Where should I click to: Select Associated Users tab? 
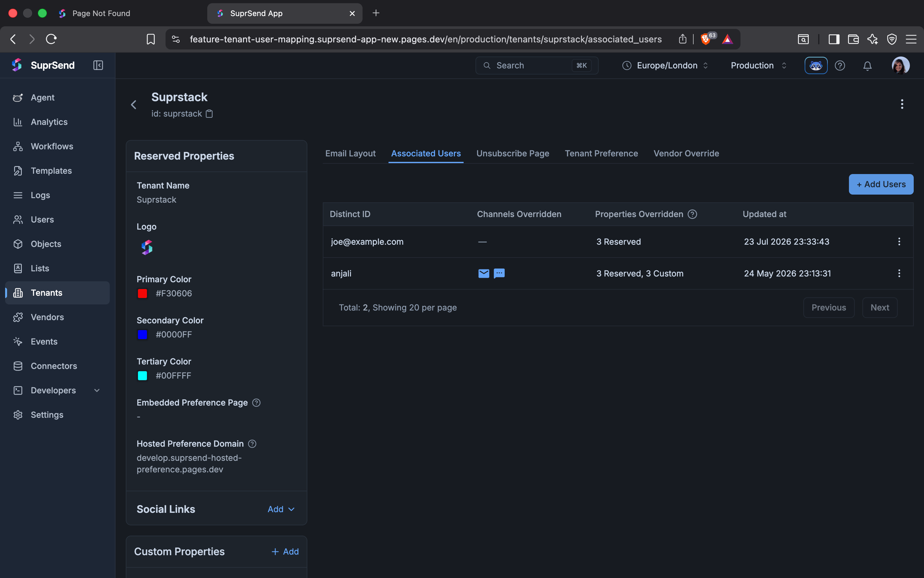coord(426,154)
